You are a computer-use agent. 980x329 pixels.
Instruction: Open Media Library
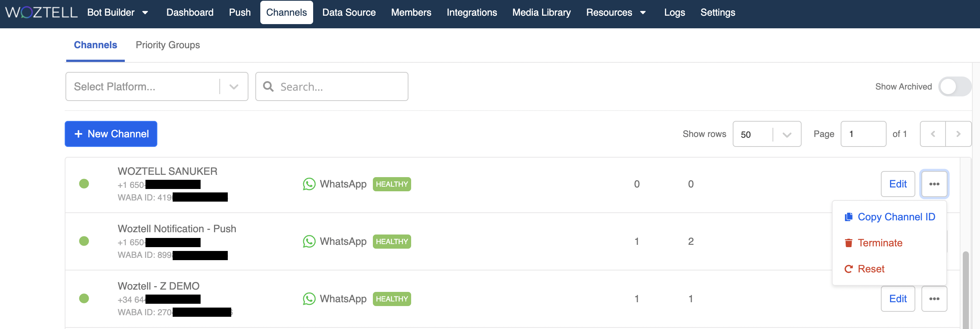tap(541, 13)
